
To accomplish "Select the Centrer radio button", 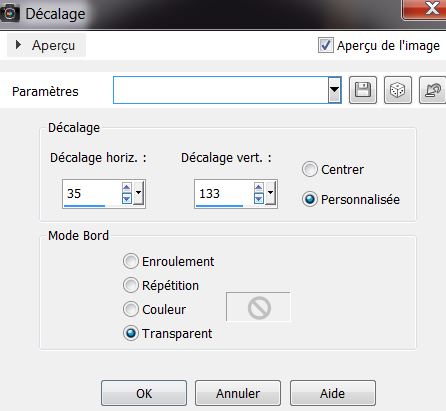I will coord(310,169).
